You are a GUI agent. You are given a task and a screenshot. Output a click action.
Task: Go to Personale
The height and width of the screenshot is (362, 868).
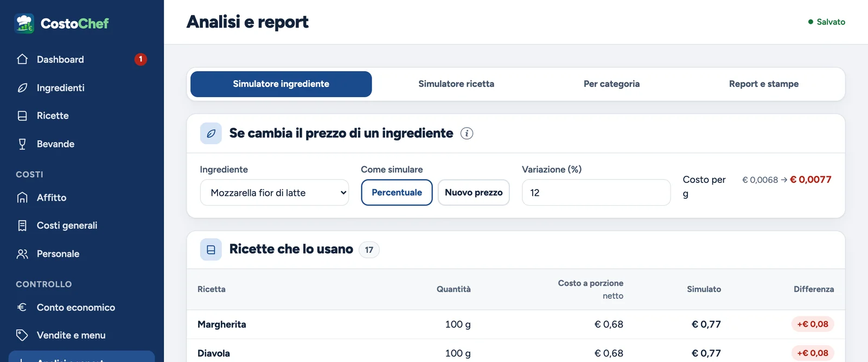click(82, 253)
